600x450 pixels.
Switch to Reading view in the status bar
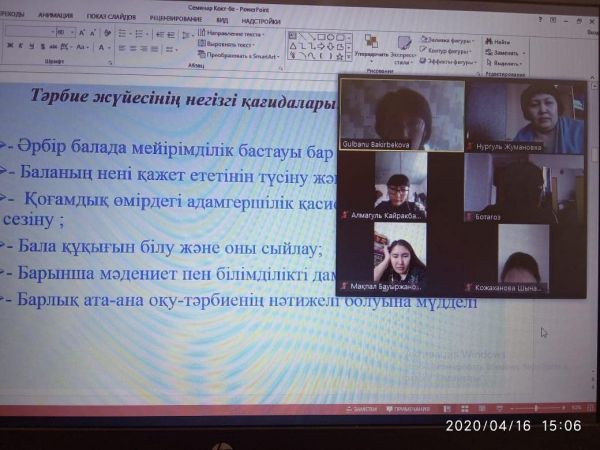482,409
